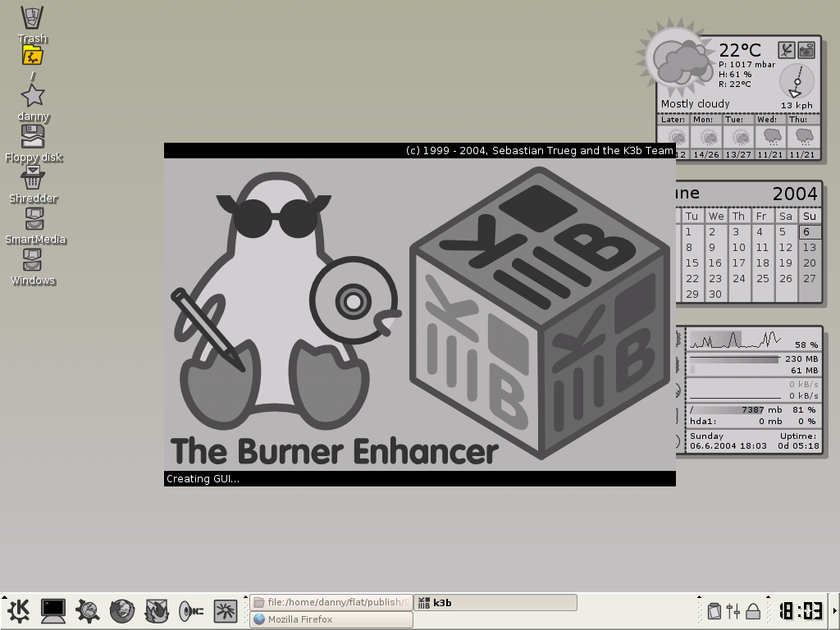Click the 14/26 Monday temperature range
Screen dimensions: 840x630
point(706,154)
